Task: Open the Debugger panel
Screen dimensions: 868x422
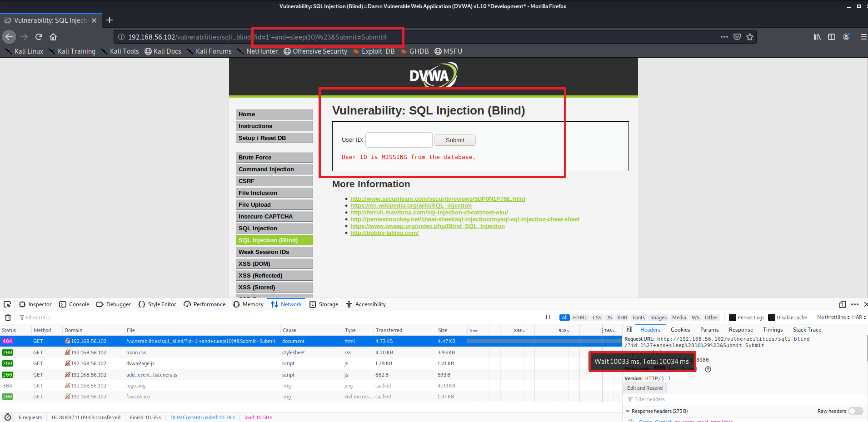Action: point(114,304)
